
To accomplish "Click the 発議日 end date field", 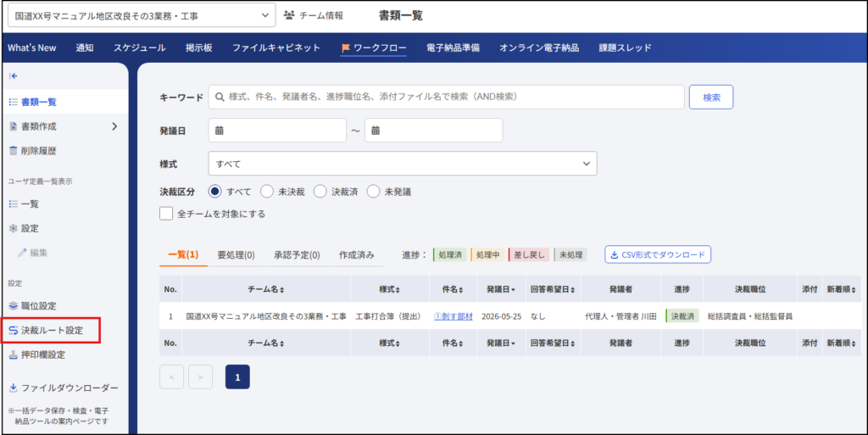I will 433,131.
